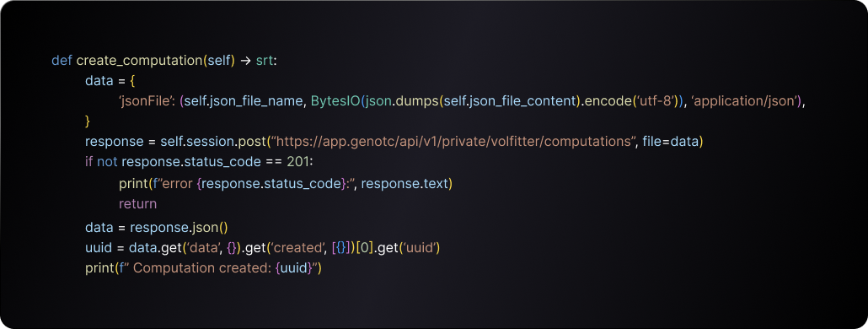Click the 'def' keyword on the first line
The height and width of the screenshot is (329, 868).
[62, 61]
